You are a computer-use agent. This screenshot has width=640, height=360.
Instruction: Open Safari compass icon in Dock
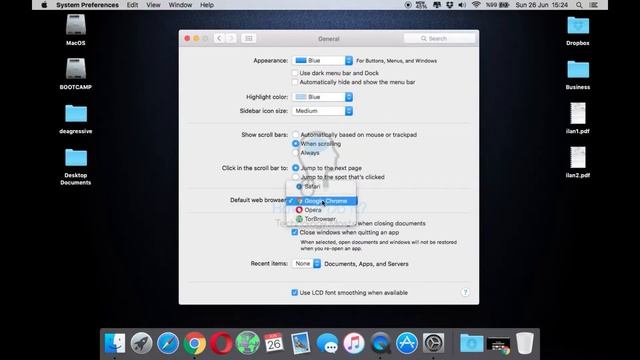pyautogui.click(x=168, y=343)
